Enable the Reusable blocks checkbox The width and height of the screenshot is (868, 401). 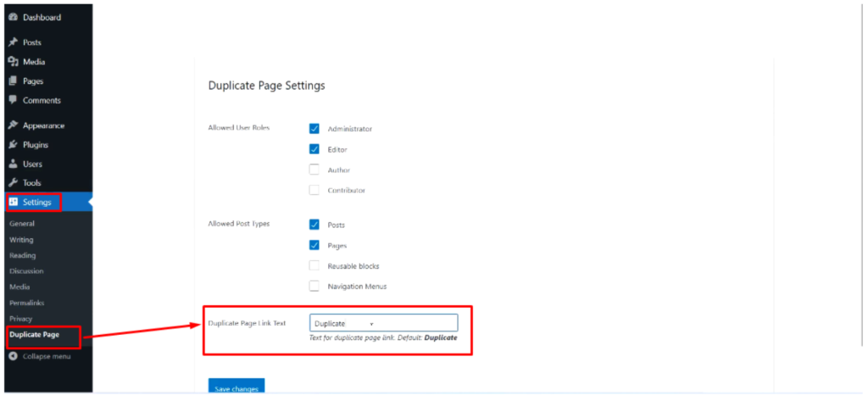(x=314, y=265)
